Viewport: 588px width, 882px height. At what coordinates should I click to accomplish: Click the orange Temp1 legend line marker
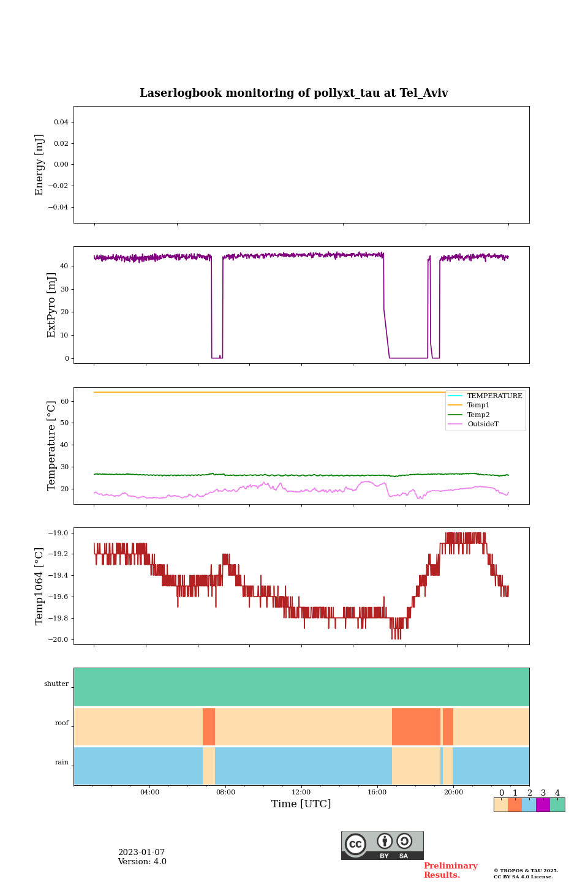[455, 405]
